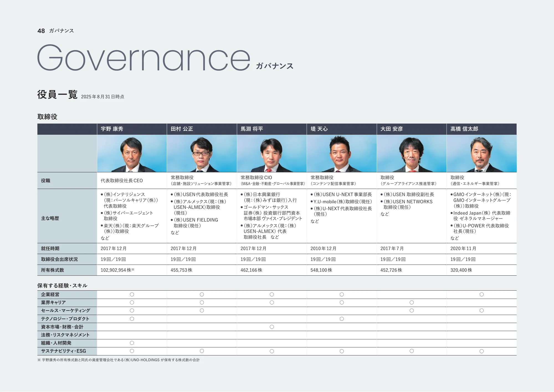This screenshot has height=392, width=554.
Task: Click 資本市場・財務・会計 circle for 馬淵 将平
Action: click(x=272, y=327)
